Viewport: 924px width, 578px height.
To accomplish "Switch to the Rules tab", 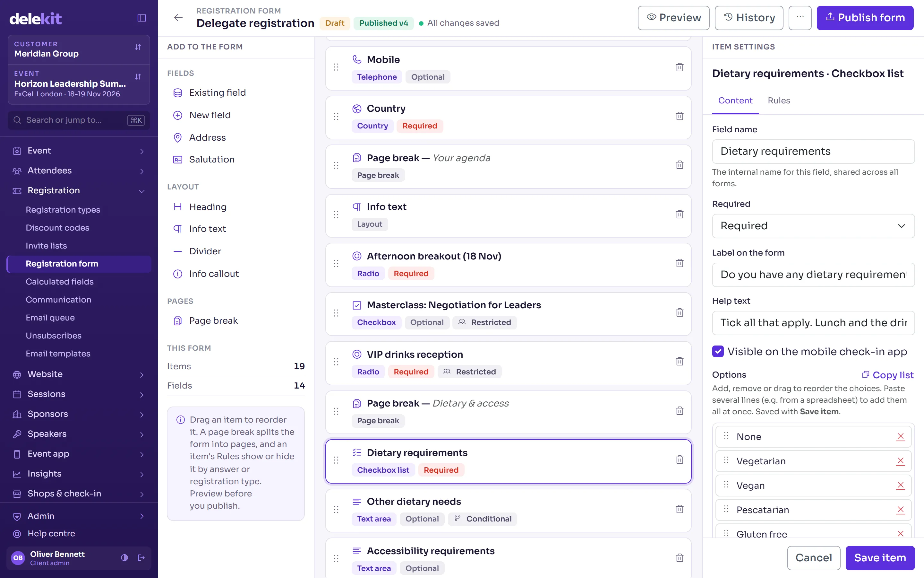I will tap(779, 101).
